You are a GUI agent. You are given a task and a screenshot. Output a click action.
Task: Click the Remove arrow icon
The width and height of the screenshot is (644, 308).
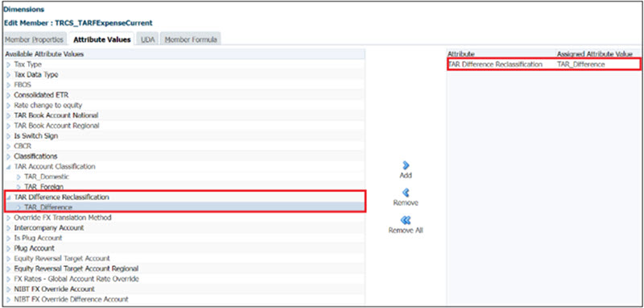pos(406,193)
